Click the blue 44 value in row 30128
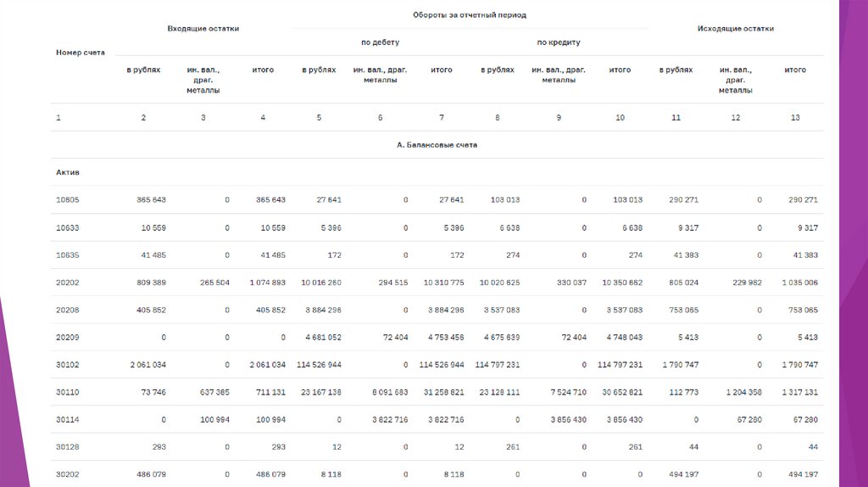Viewport: 868px width, 487px height. click(x=813, y=446)
